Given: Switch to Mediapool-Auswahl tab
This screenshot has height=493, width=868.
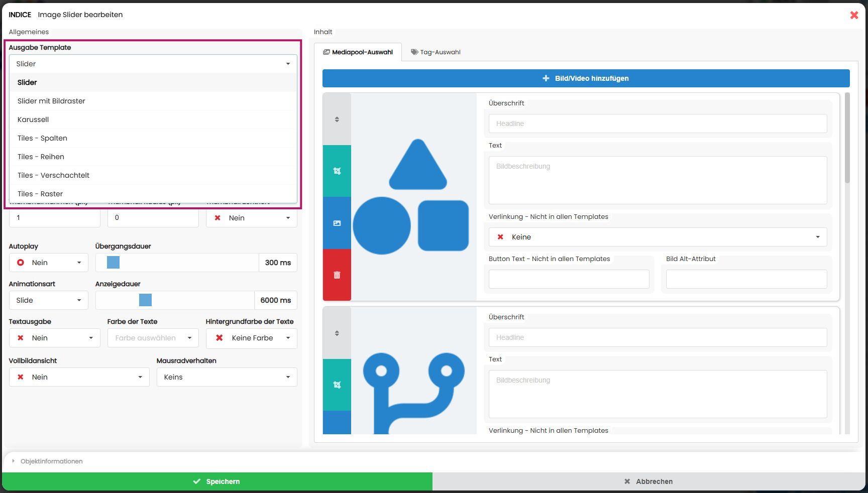Looking at the screenshot, I should (358, 52).
